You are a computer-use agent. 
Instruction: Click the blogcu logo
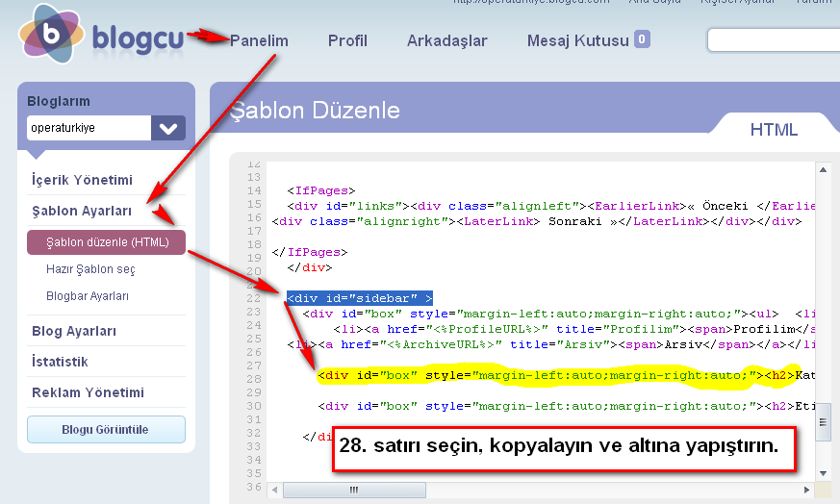coord(102,35)
